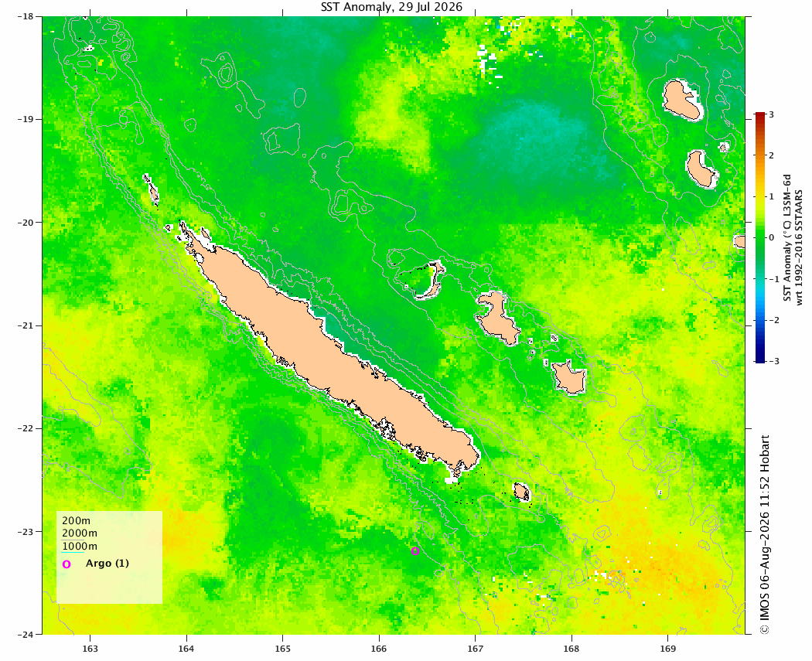
Task: Click the Lifou island east of mainland
Action: 497,318
